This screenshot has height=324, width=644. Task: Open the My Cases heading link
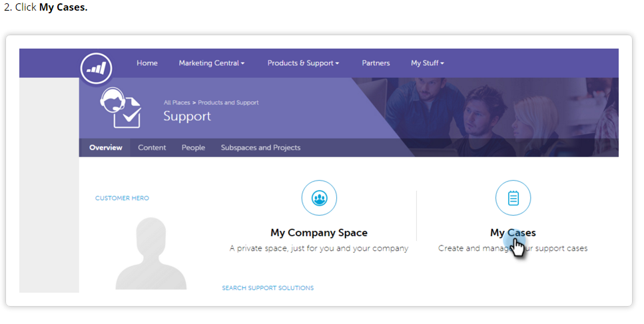point(513,233)
